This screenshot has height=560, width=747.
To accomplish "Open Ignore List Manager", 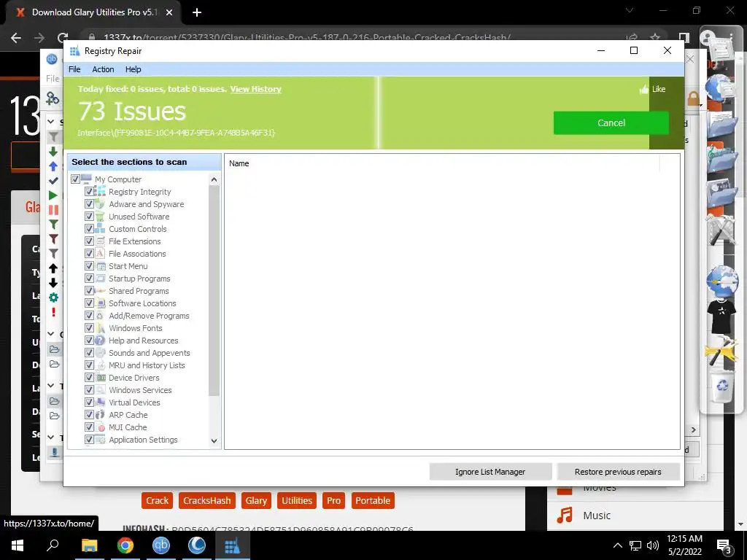I will tap(490, 472).
